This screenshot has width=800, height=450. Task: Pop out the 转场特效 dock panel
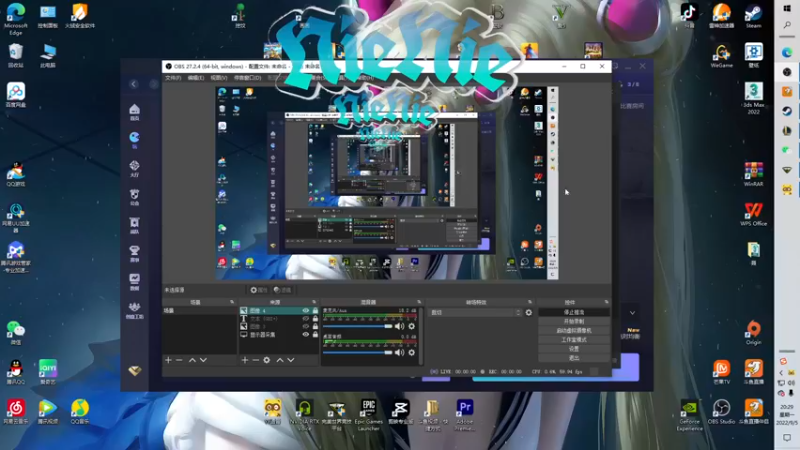pos(530,302)
